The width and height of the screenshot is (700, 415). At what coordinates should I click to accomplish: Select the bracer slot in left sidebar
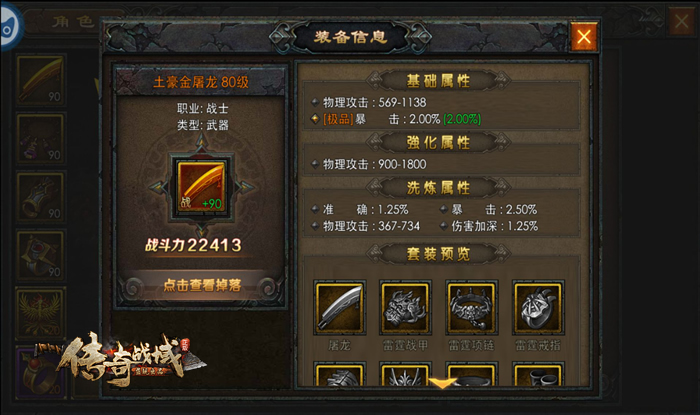pyautogui.click(x=41, y=197)
